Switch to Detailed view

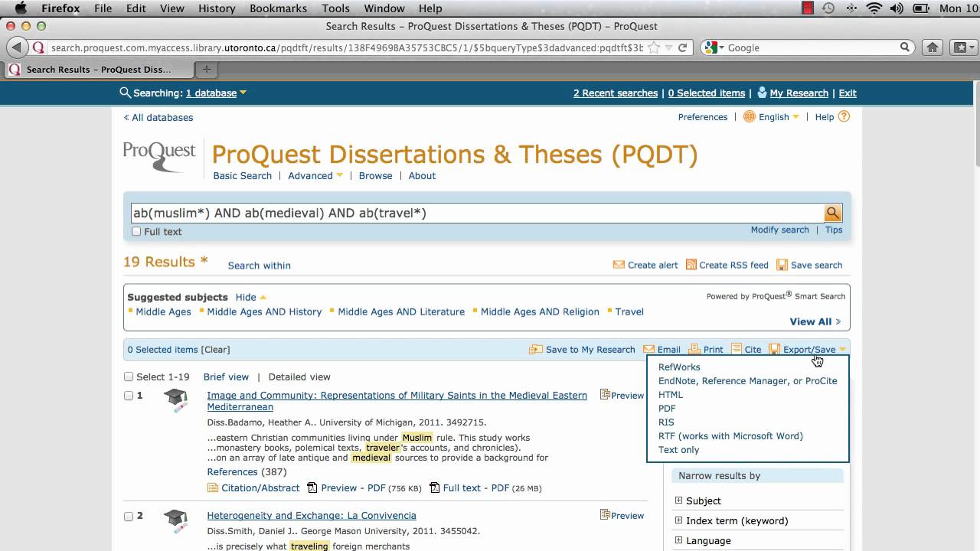click(299, 377)
